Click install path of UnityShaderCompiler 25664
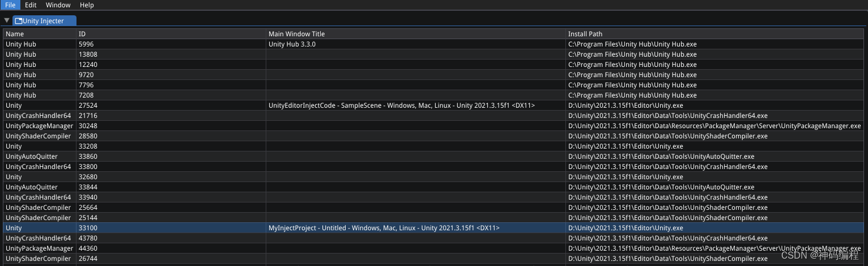Viewport: 868px width, 266px height. click(668, 208)
